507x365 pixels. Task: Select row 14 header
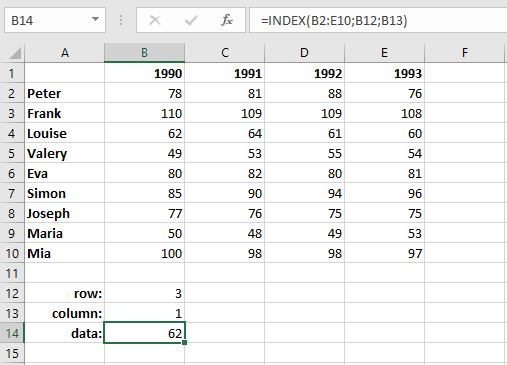coord(12,333)
